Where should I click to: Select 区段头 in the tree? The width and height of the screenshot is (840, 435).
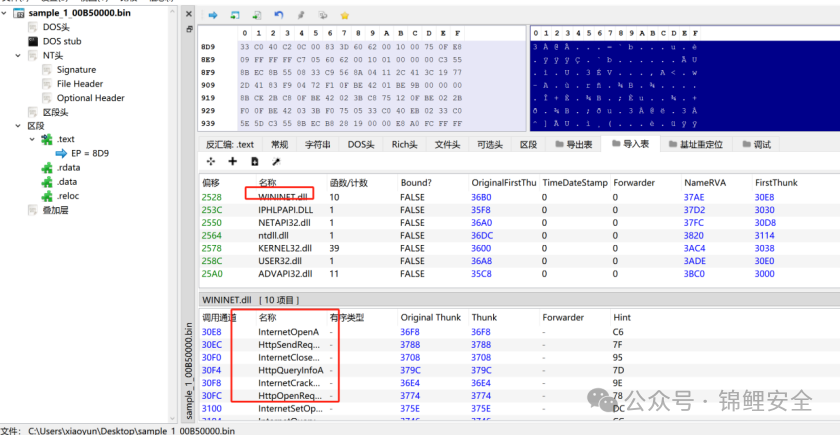(x=56, y=112)
